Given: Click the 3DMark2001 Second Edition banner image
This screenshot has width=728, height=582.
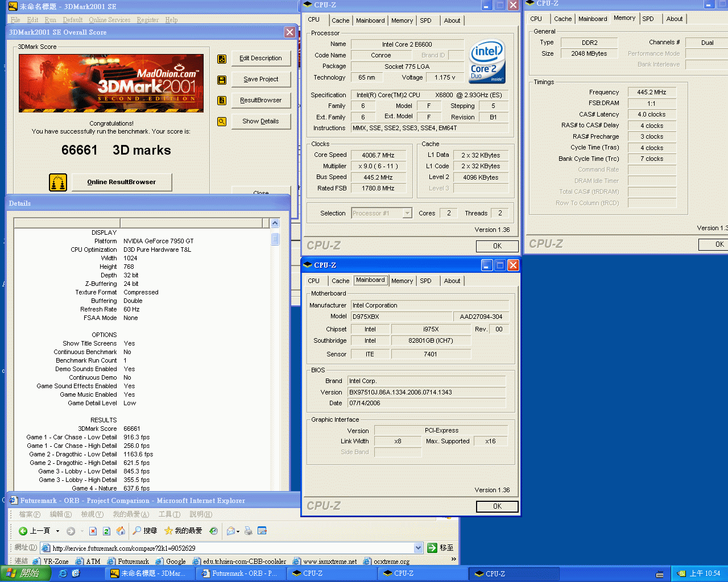Looking at the screenshot, I should click(111, 83).
